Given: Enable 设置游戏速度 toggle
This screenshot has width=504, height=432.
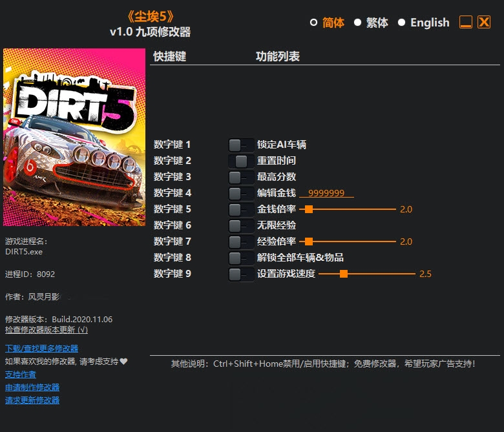Looking at the screenshot, I should coord(241,274).
